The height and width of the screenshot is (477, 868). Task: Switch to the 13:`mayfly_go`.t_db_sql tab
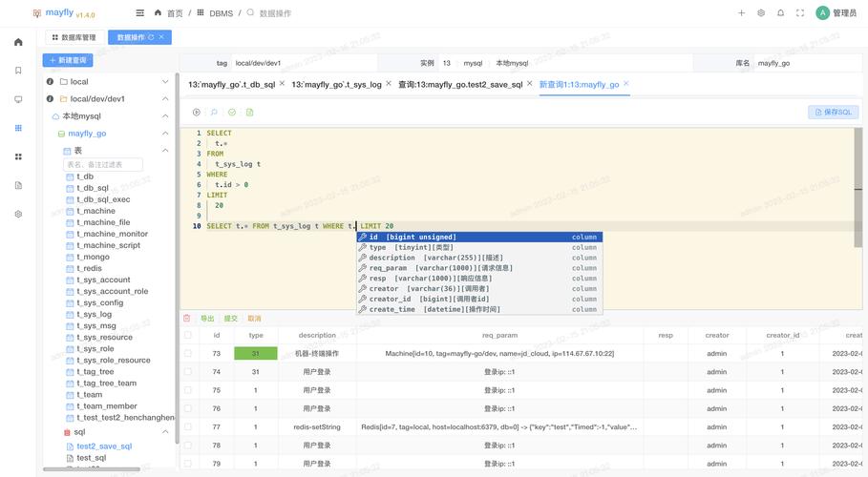click(231, 84)
